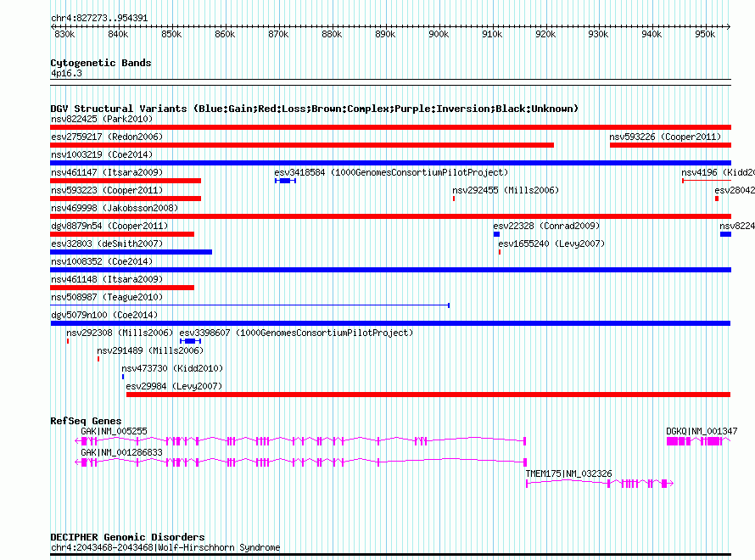Image resolution: width=755 pixels, height=560 pixels.
Task: Click the GAK|NM_005255 gene label
Action: (x=115, y=431)
